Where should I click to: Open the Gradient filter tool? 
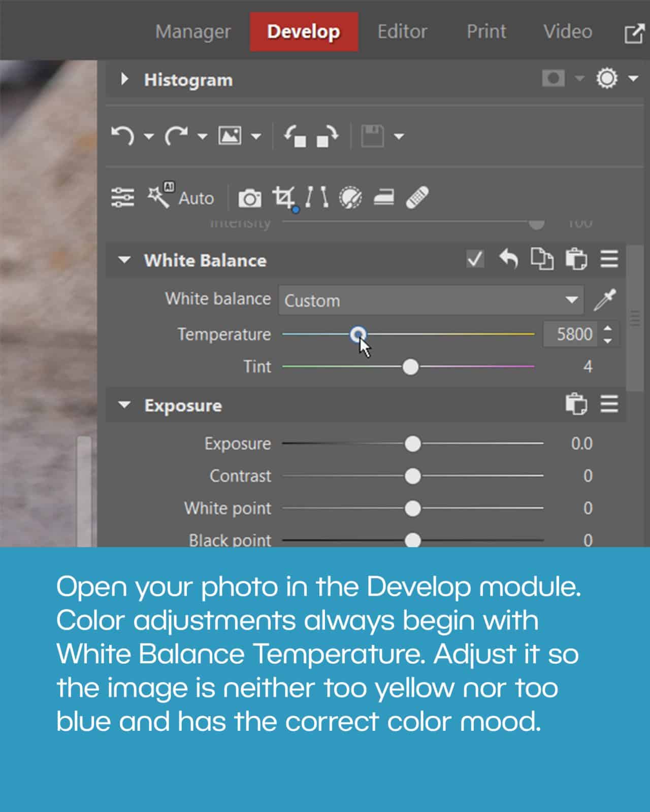[x=383, y=197]
